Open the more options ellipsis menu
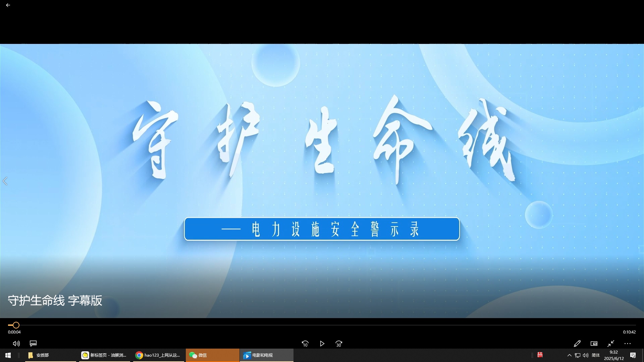The width and height of the screenshot is (644, 362). coord(628,344)
